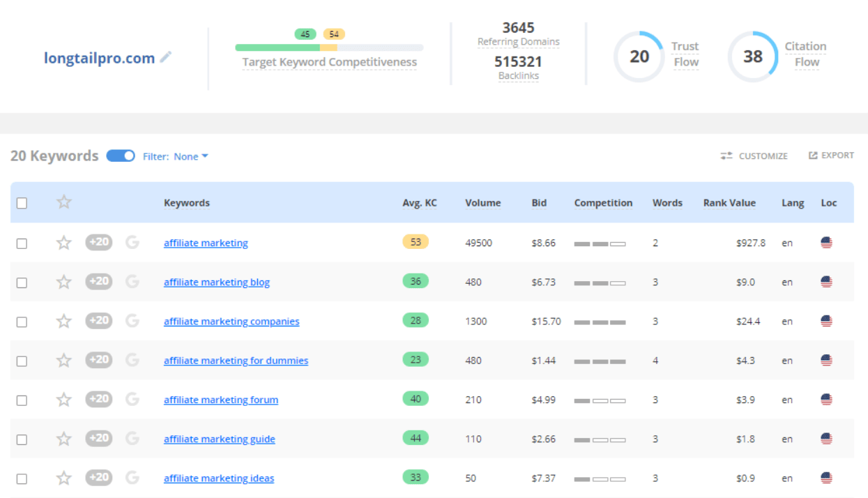Star the affiliate marketing forum keyword

pyautogui.click(x=64, y=400)
